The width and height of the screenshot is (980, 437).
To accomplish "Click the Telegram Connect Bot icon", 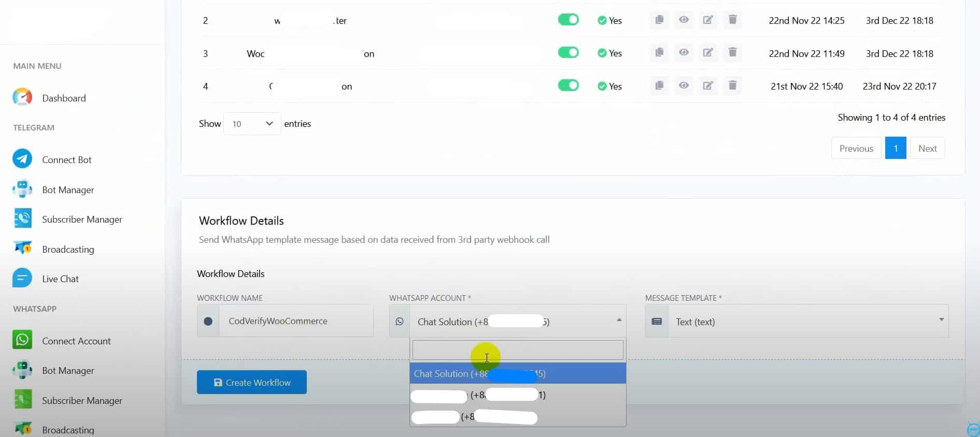I will coord(22,159).
